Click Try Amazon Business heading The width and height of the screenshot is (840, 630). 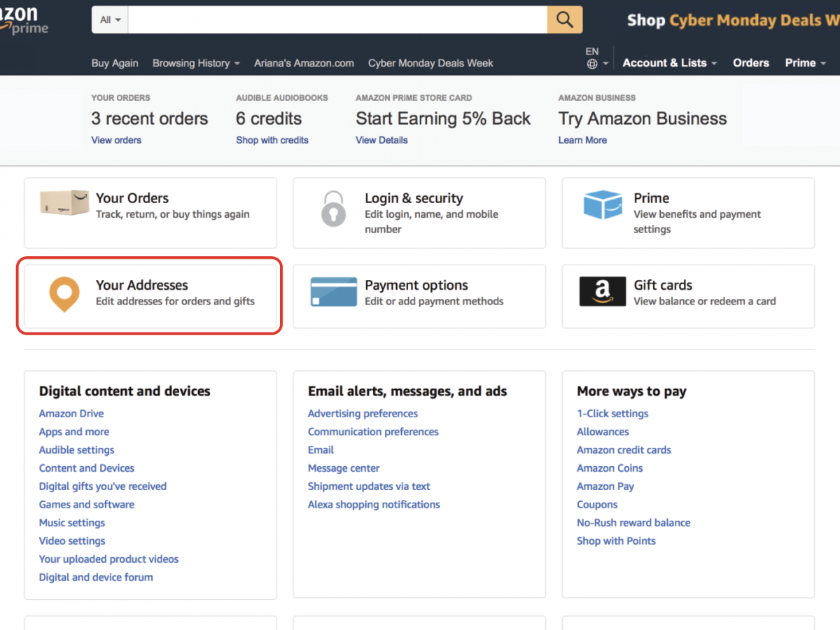[x=643, y=119]
